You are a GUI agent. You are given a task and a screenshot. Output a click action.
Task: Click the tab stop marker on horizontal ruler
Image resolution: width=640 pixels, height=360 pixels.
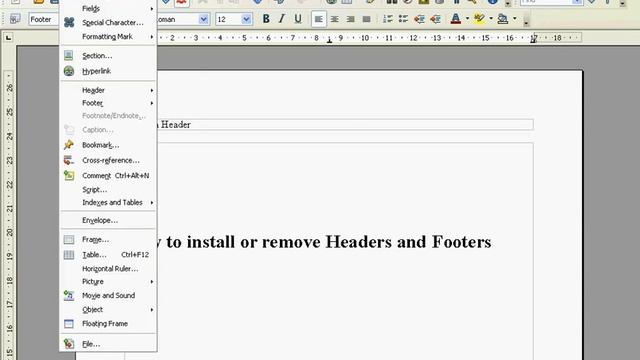329,40
